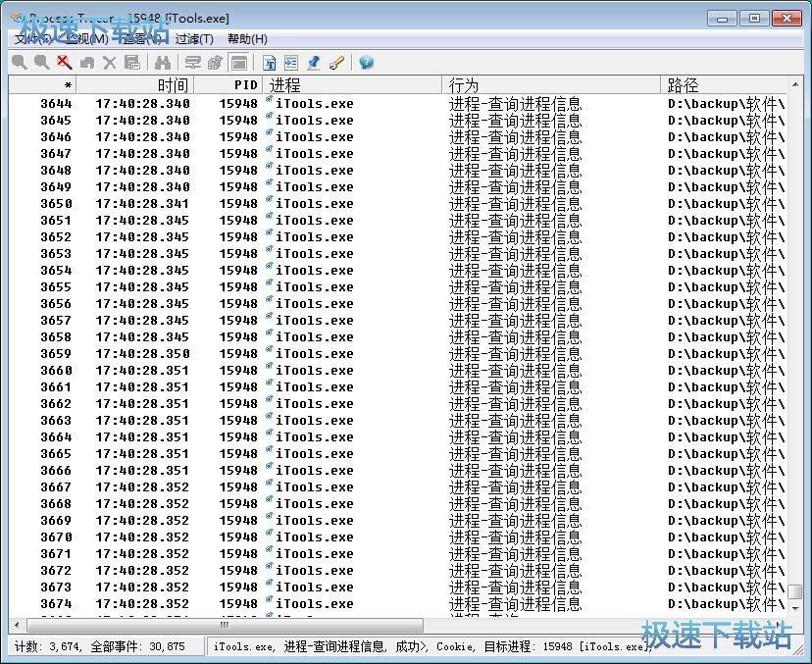The image size is (812, 664).
Task: Click the yellow wrench options icon
Action: tap(336, 63)
